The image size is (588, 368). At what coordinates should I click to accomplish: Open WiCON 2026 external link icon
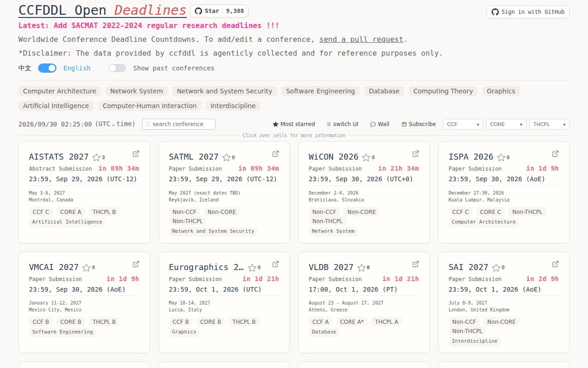coord(416,154)
